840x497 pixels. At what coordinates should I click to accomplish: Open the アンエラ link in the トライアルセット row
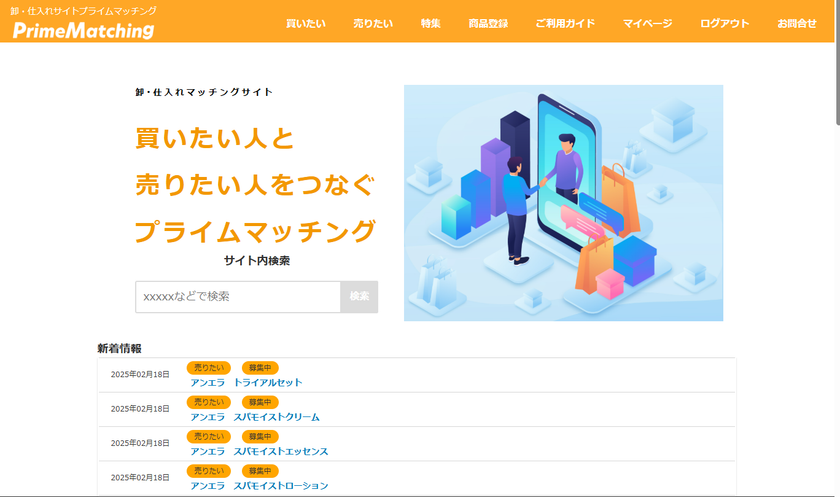coord(208,382)
